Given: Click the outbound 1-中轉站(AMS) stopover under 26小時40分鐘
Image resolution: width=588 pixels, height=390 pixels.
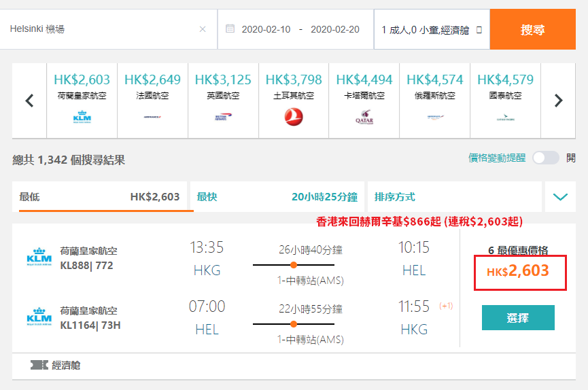Looking at the screenshot, I should (311, 281).
